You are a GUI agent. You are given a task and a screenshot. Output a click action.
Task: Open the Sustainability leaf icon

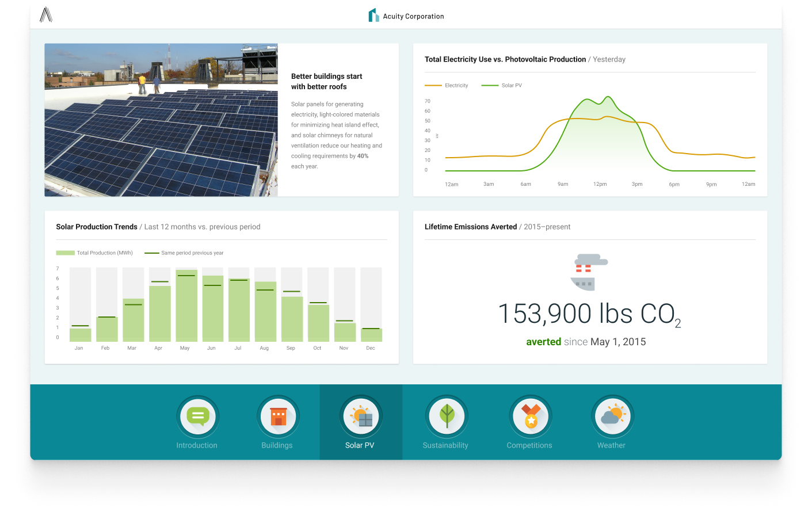(x=447, y=417)
